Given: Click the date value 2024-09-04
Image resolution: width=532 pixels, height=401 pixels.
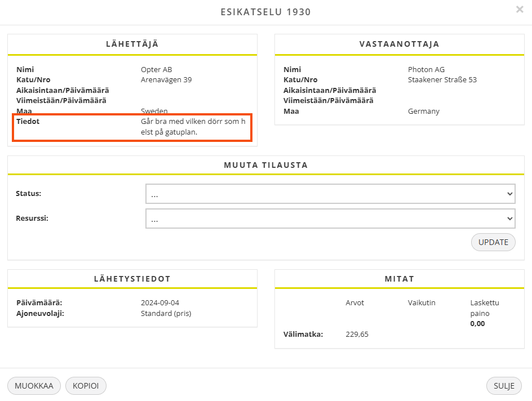Looking at the screenshot, I should (160, 303).
